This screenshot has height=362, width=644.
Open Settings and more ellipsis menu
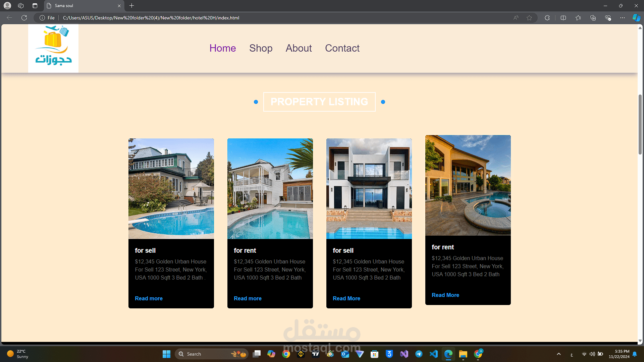point(623,18)
